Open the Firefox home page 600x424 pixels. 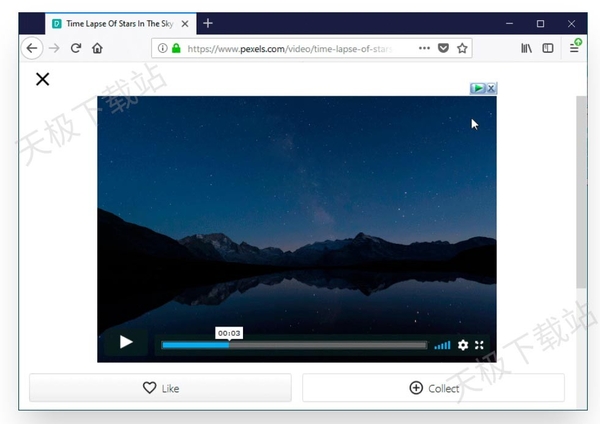pos(97,48)
